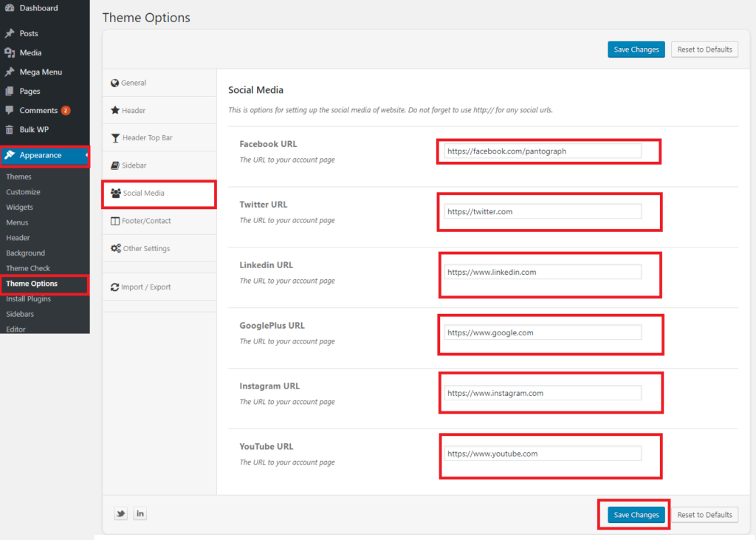The image size is (756, 540).
Task: Click the LinkedIn icon in footer
Action: [x=140, y=513]
